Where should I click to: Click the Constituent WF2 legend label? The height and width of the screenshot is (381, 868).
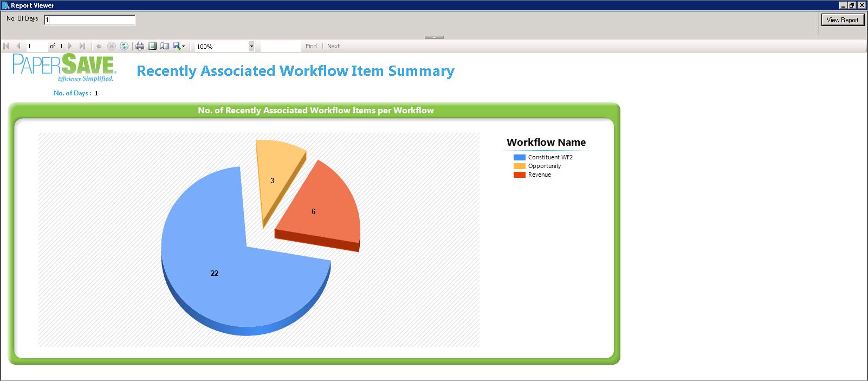point(550,157)
